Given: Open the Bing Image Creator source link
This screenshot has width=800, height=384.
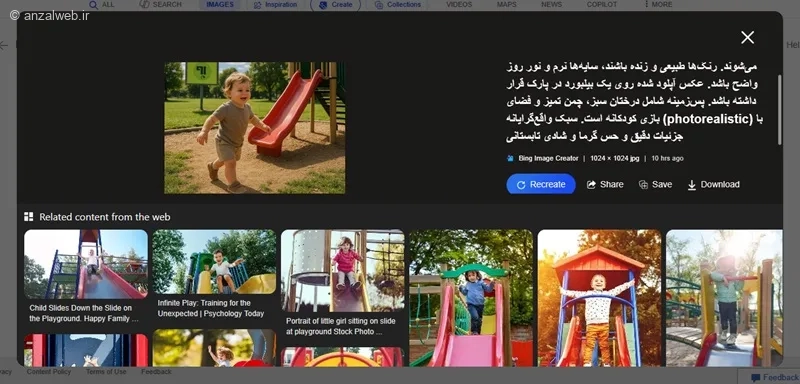Looking at the screenshot, I should (548, 158).
